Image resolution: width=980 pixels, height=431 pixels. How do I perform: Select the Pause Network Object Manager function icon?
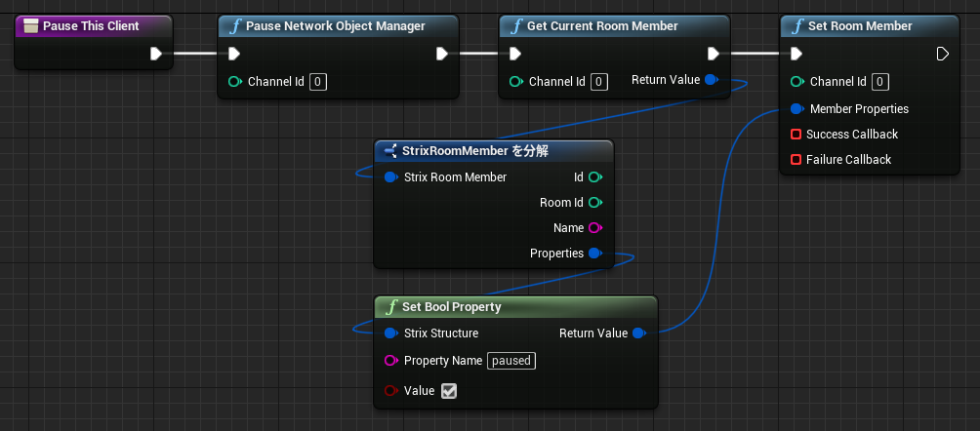[x=235, y=26]
